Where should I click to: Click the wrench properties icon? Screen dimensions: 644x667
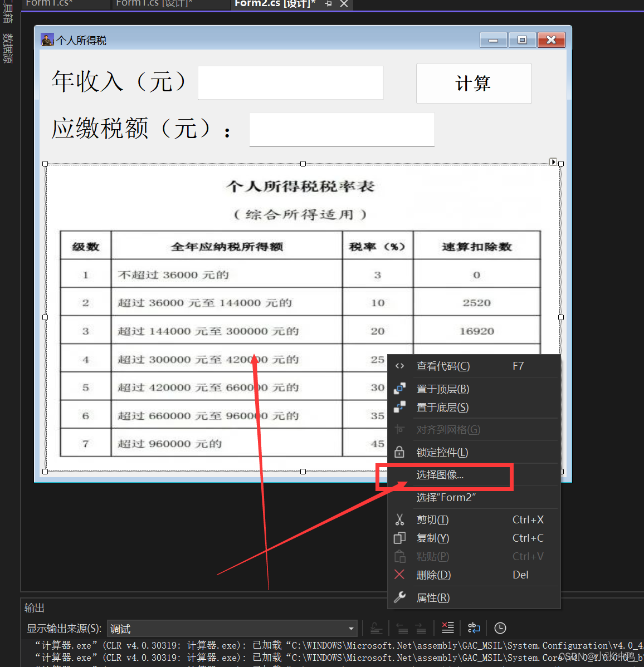tap(399, 597)
